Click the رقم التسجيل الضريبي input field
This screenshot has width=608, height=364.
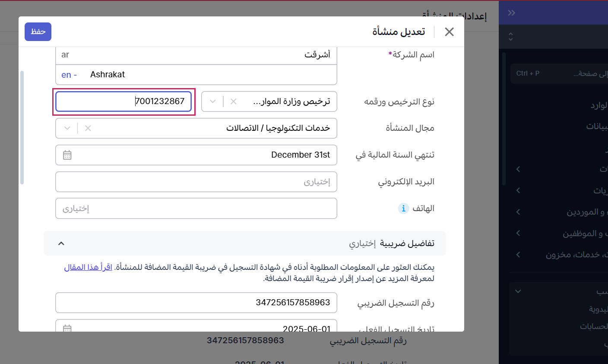point(196,303)
